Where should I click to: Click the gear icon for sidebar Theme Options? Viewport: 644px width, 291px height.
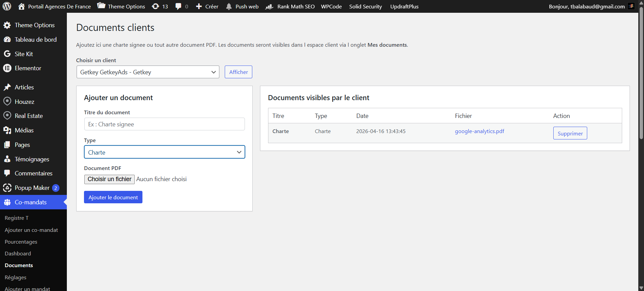pos(7,25)
